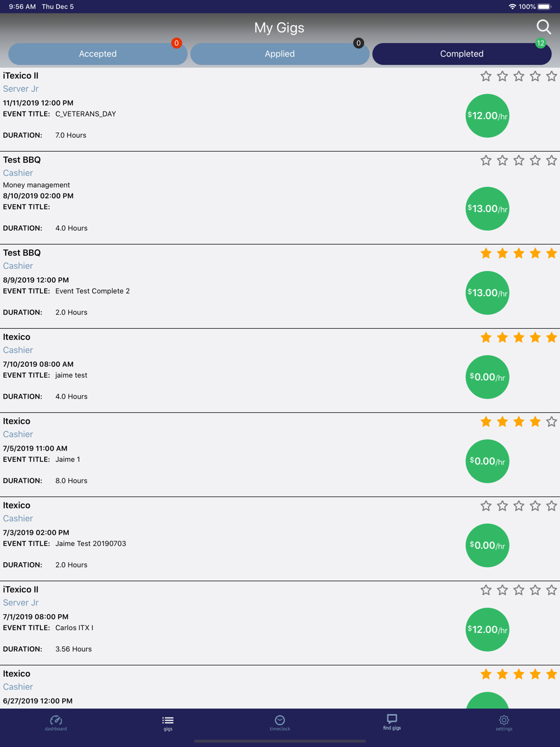Open find gigs chat icon
Viewport: 560px width, 747px height.
point(392,722)
